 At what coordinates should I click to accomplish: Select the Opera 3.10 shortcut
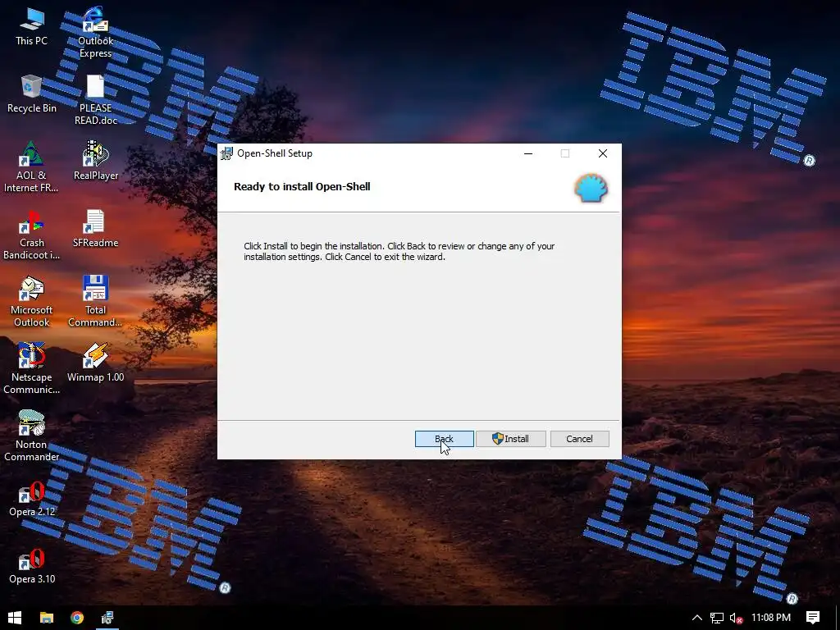click(x=32, y=567)
